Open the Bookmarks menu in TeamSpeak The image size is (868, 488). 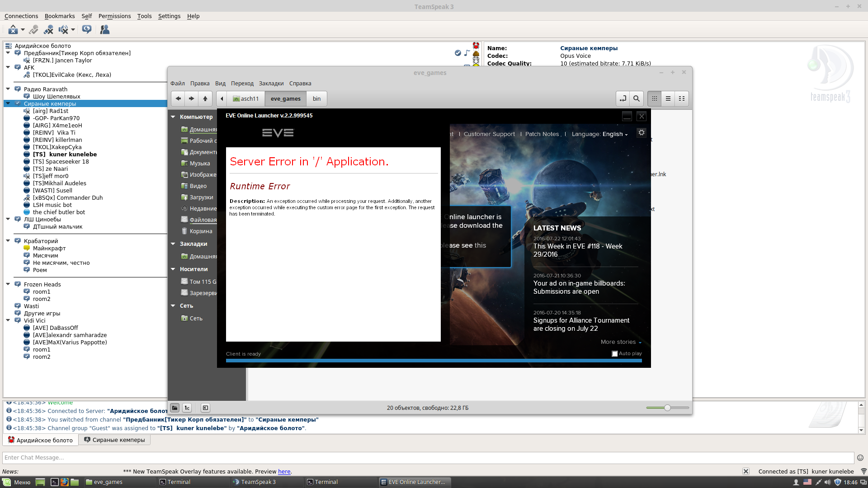pos(60,16)
